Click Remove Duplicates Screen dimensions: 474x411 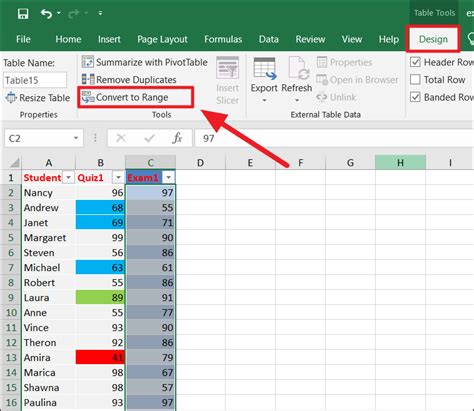(129, 80)
